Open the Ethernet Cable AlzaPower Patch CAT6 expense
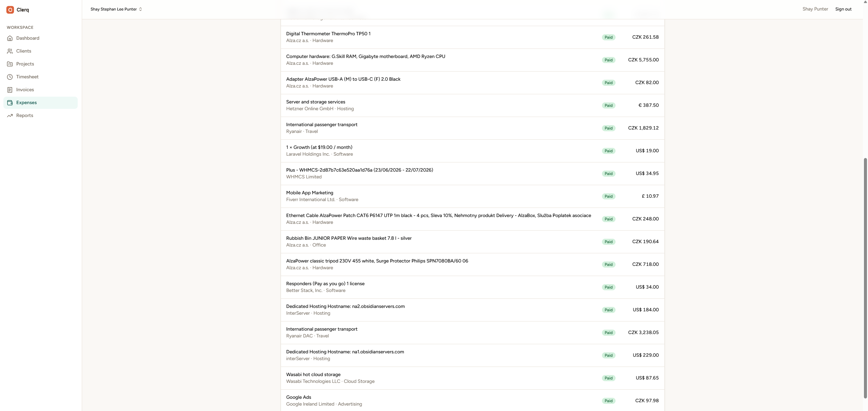This screenshot has width=868, height=411. 472,219
